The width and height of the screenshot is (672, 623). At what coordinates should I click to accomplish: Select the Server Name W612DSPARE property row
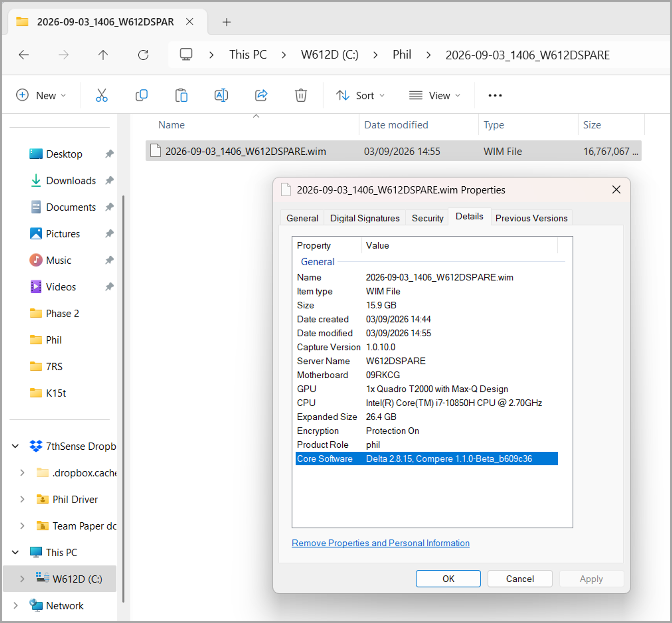click(x=427, y=361)
